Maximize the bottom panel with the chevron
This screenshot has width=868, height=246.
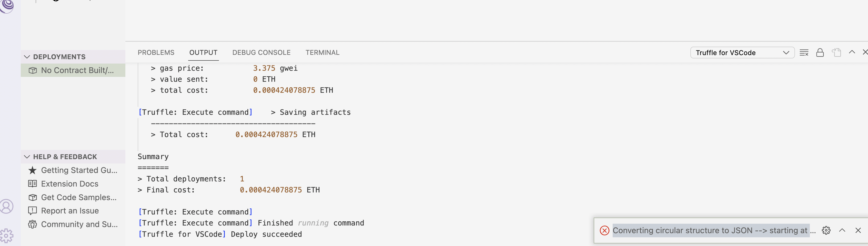pos(852,53)
